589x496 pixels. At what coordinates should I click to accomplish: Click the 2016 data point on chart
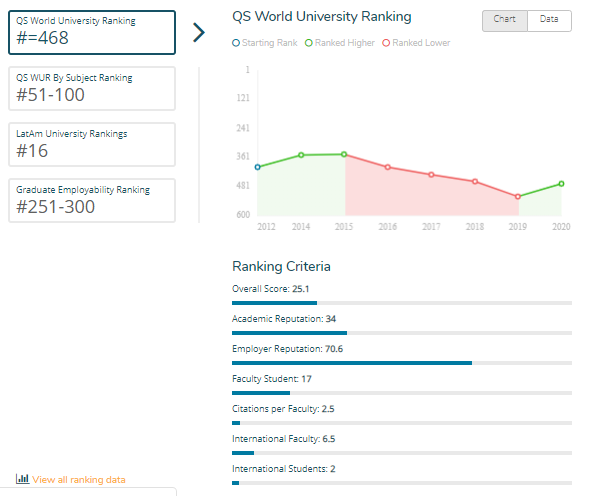pyautogui.click(x=388, y=167)
